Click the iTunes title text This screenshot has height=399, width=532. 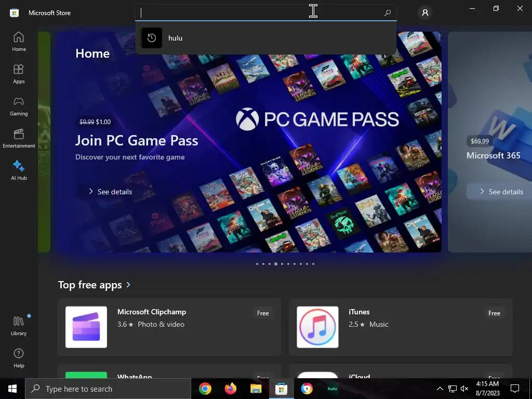click(x=359, y=312)
